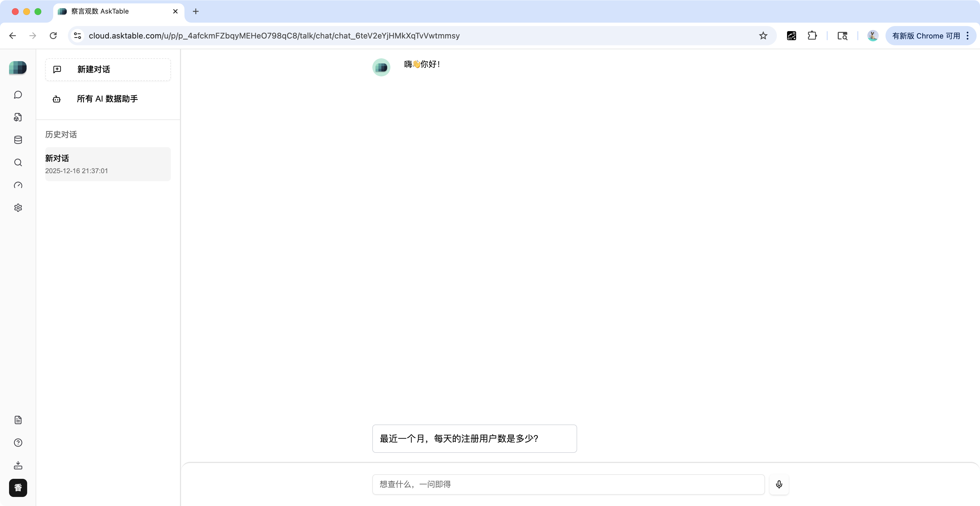Open the browser extensions puzzle icon
This screenshot has height=506, width=980.
(812, 36)
